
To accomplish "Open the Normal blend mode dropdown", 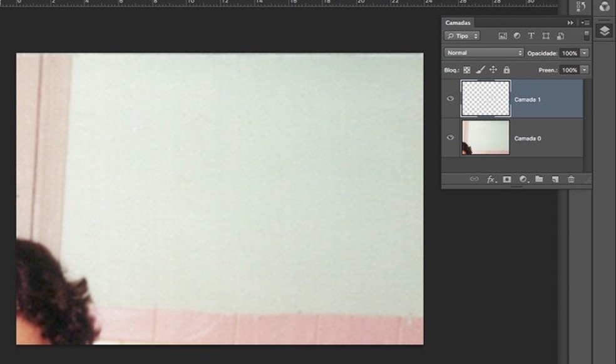I will (x=484, y=53).
